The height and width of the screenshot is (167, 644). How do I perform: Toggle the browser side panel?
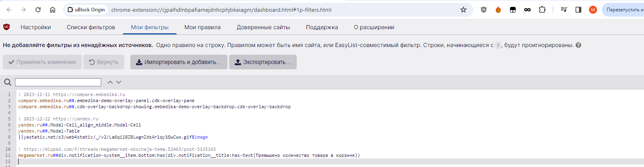(578, 10)
